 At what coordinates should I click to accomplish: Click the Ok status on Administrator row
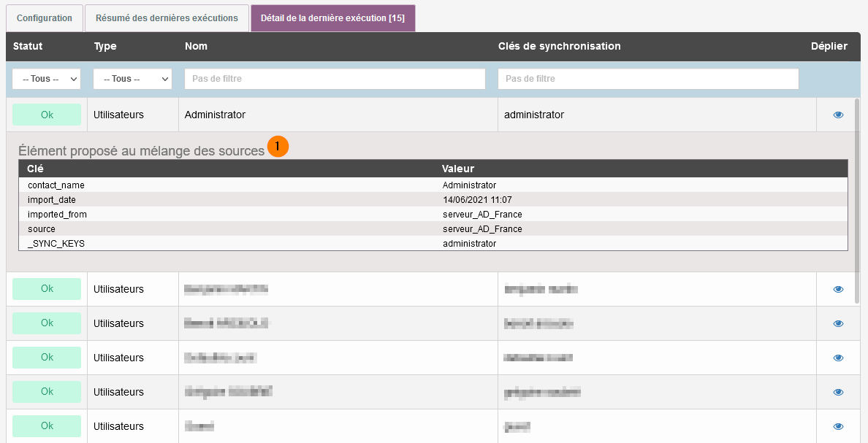pos(47,115)
